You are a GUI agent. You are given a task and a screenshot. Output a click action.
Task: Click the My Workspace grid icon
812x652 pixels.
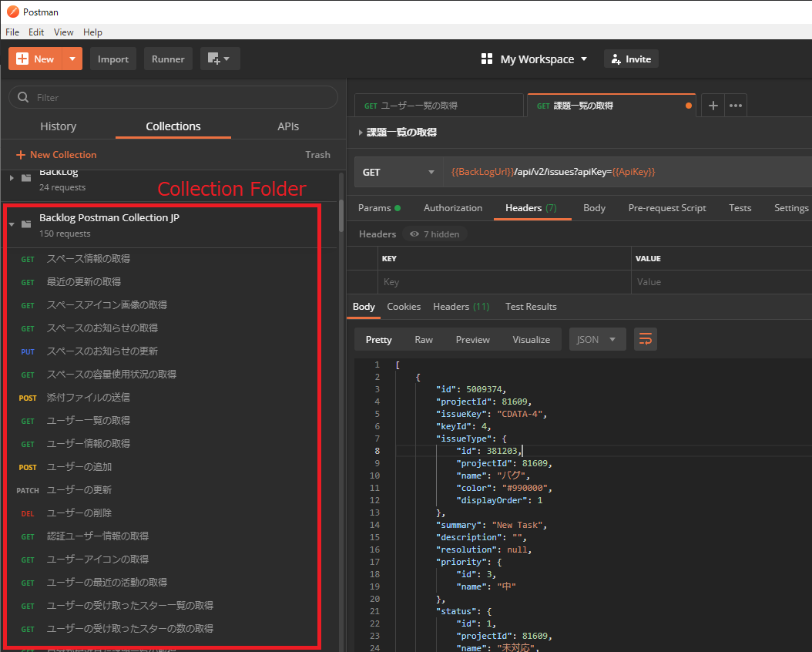[x=487, y=59]
